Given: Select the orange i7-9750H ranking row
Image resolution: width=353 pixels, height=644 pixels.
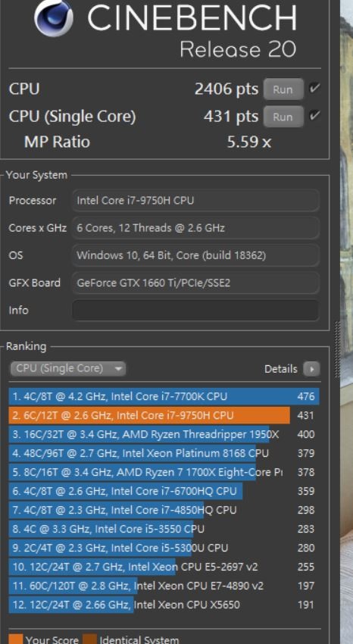Looking at the screenshot, I should [x=164, y=416].
